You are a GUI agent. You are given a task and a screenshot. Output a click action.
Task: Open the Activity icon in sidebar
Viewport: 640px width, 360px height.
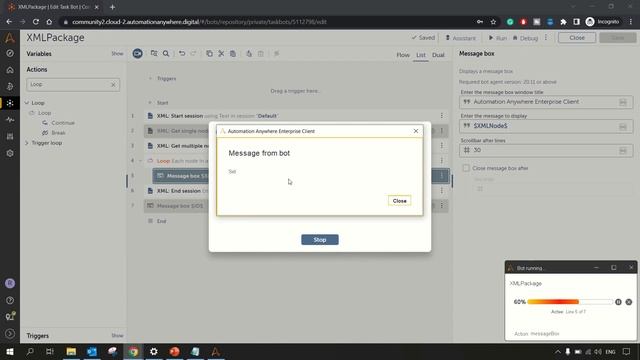click(x=10, y=120)
